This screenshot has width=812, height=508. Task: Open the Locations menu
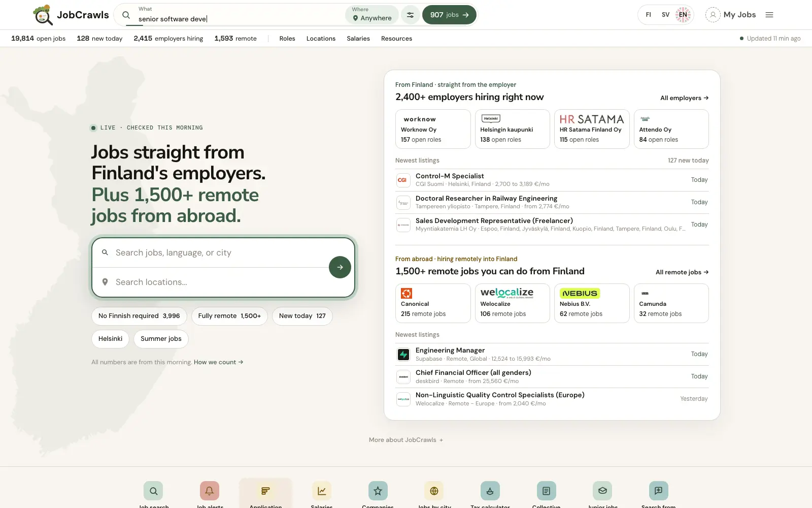pos(321,39)
